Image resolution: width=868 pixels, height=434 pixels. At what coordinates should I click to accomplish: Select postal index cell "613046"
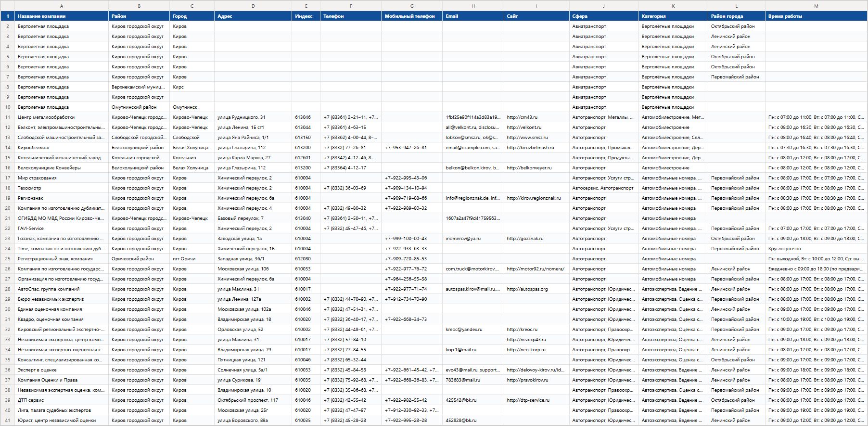pos(306,117)
